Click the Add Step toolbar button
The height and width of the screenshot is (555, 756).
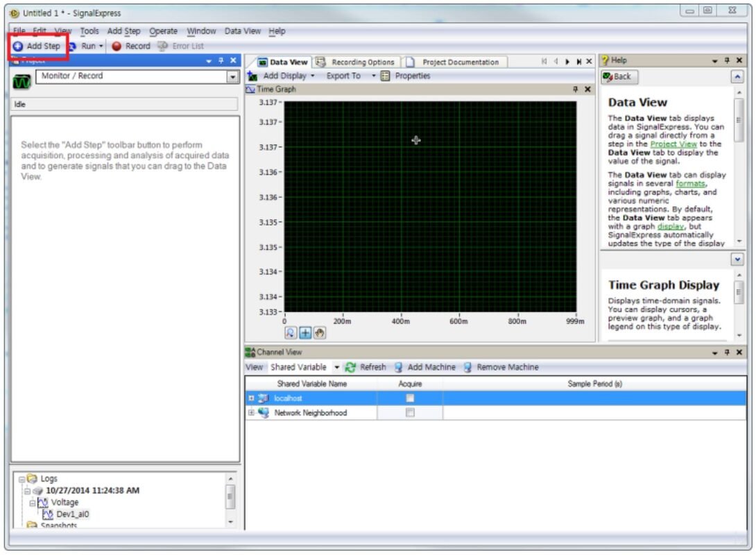[37, 46]
